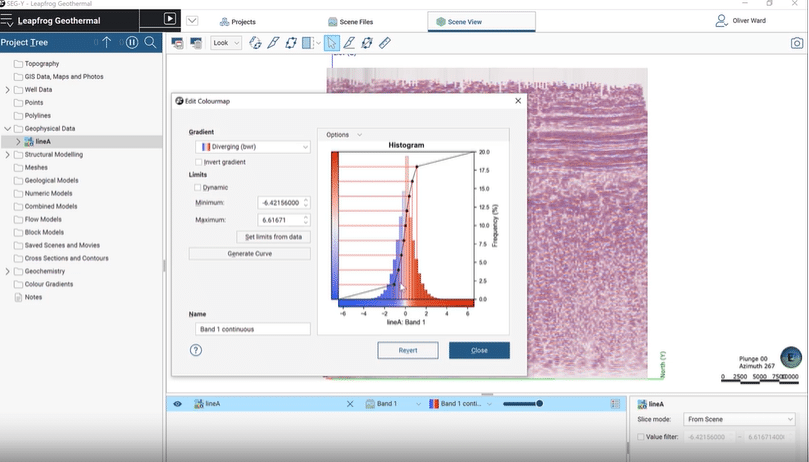Open the Band 1 dropdown in shape list
Viewport: 809px width, 462px height.
(x=393, y=404)
